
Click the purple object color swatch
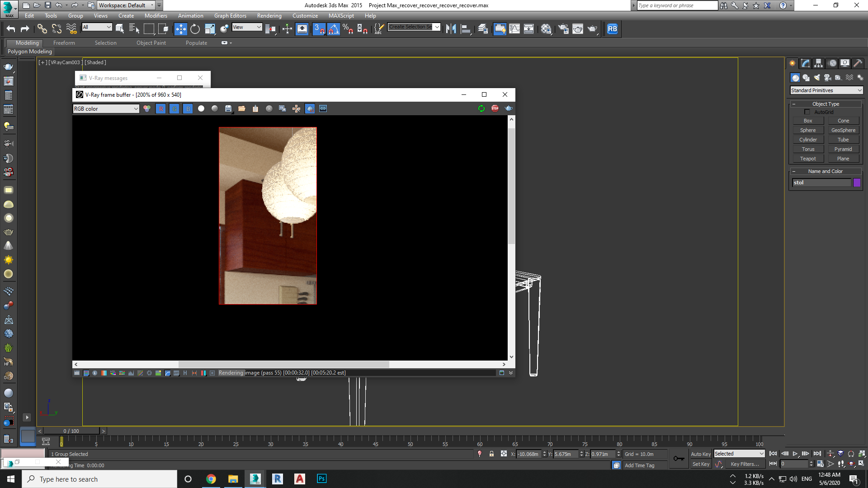tap(857, 183)
